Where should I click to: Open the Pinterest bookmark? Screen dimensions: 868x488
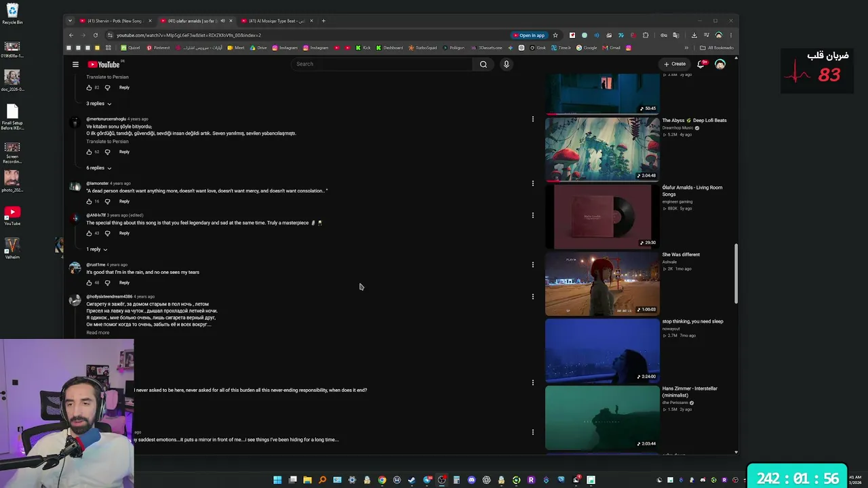point(158,48)
